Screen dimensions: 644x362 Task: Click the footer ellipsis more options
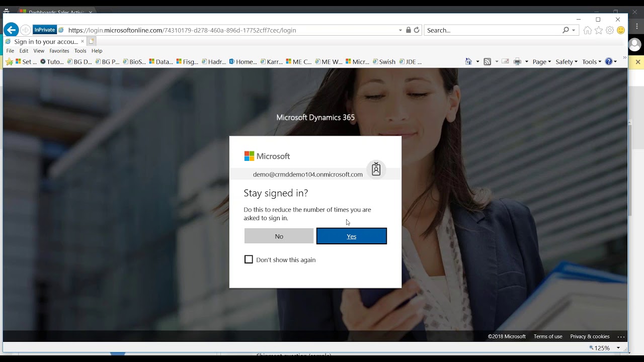tap(621, 337)
